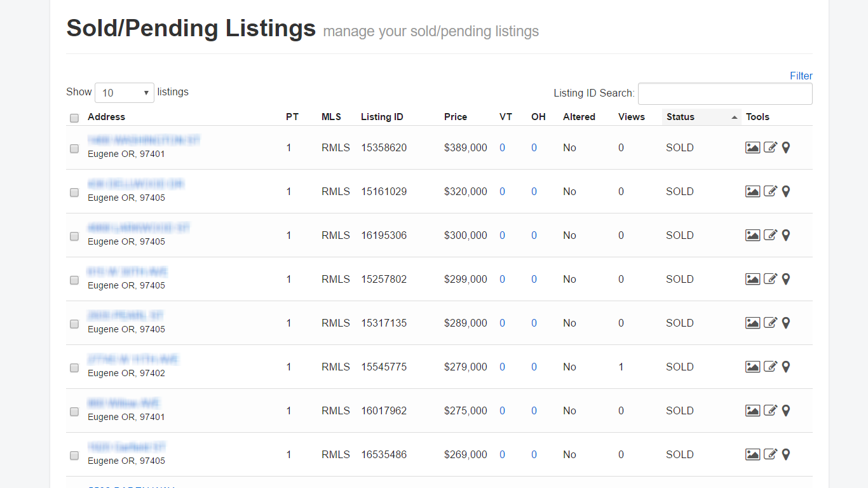Image resolution: width=868 pixels, height=488 pixels.
Task: Edit listing 16017962 with pencil icon
Action: point(770,410)
